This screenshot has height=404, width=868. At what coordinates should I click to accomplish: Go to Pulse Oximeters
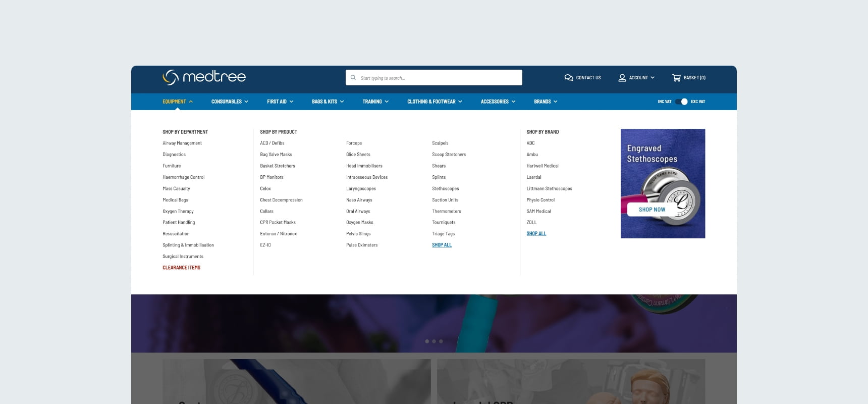pos(362,245)
